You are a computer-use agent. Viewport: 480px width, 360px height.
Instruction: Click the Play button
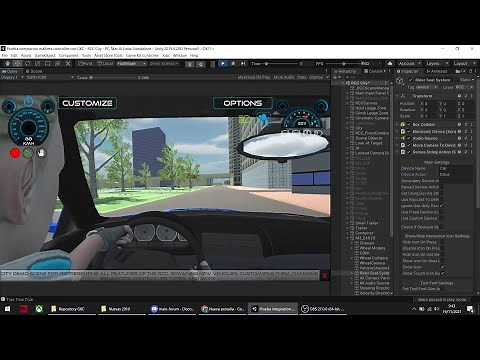(x=223, y=64)
